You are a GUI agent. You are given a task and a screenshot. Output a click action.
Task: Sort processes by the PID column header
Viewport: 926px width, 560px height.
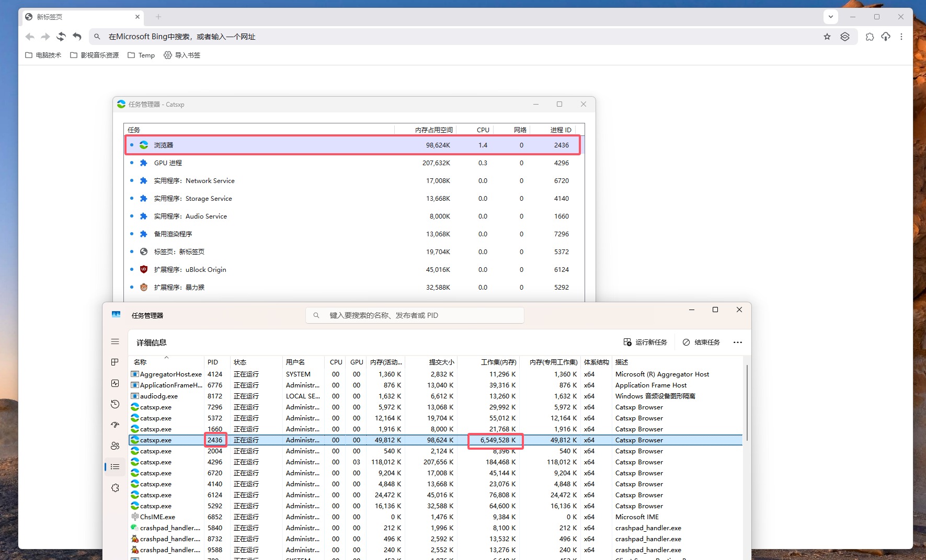point(213,362)
